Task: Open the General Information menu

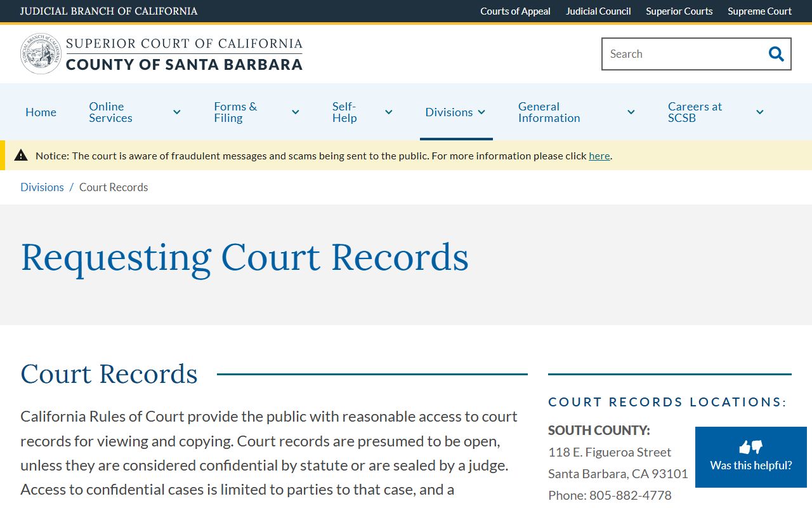Action: coord(549,112)
